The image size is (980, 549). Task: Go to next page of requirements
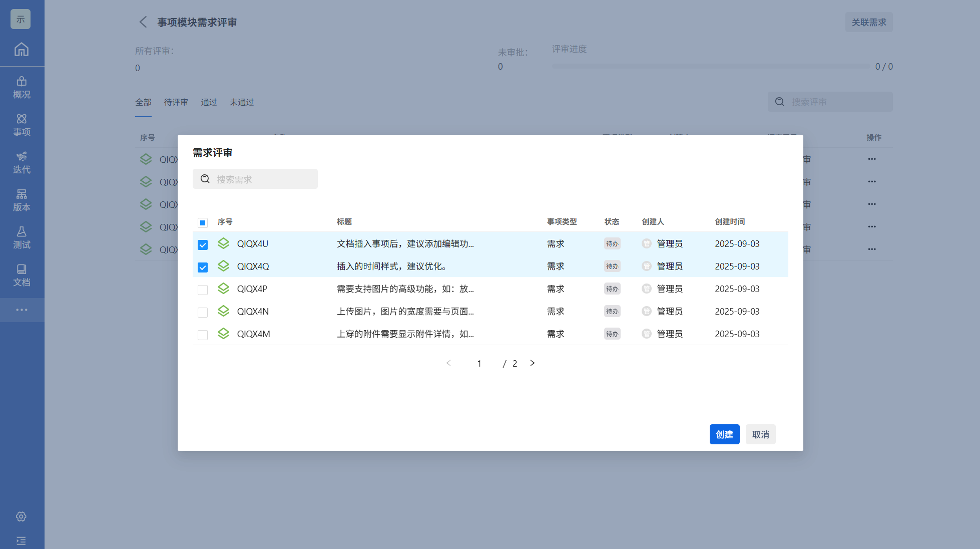(x=532, y=363)
